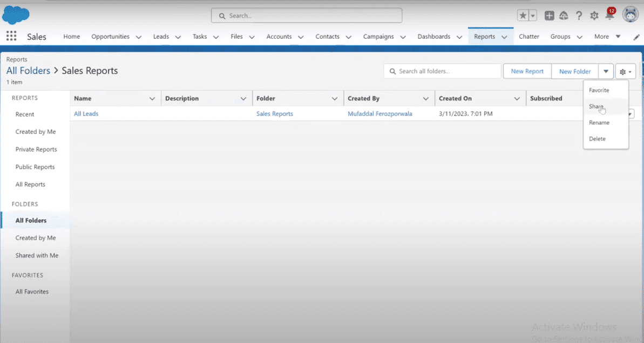Focus the global Search field
The height and width of the screenshot is (343, 644).
307,16
